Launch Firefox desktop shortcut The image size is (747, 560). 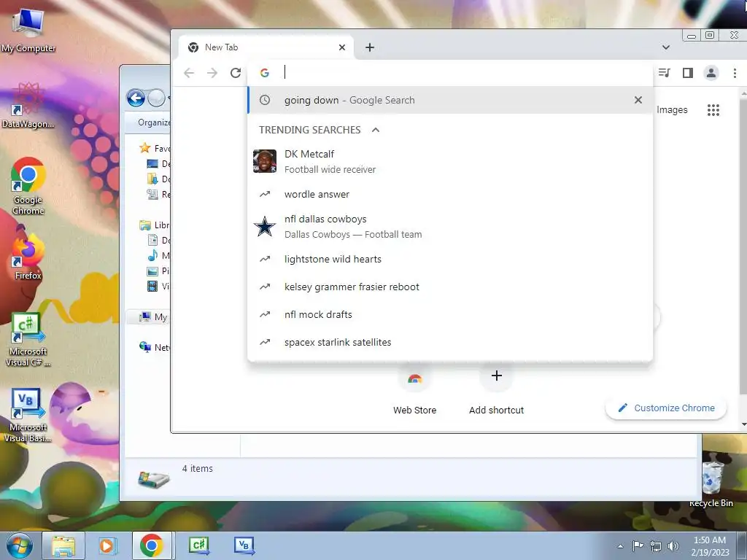click(x=28, y=256)
